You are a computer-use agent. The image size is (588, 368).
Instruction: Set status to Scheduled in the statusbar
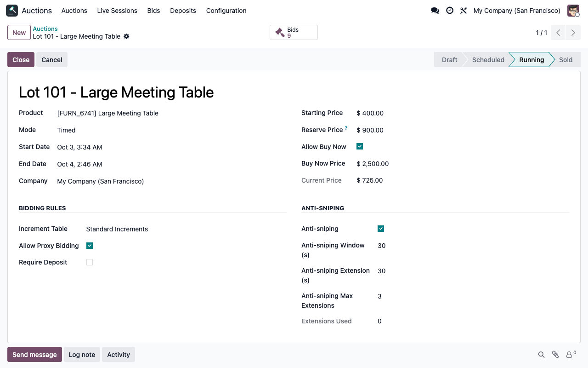(488, 60)
